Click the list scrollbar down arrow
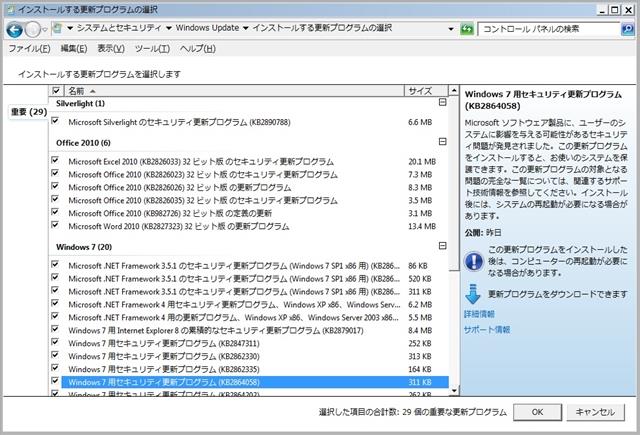The height and width of the screenshot is (435, 640). [x=453, y=391]
